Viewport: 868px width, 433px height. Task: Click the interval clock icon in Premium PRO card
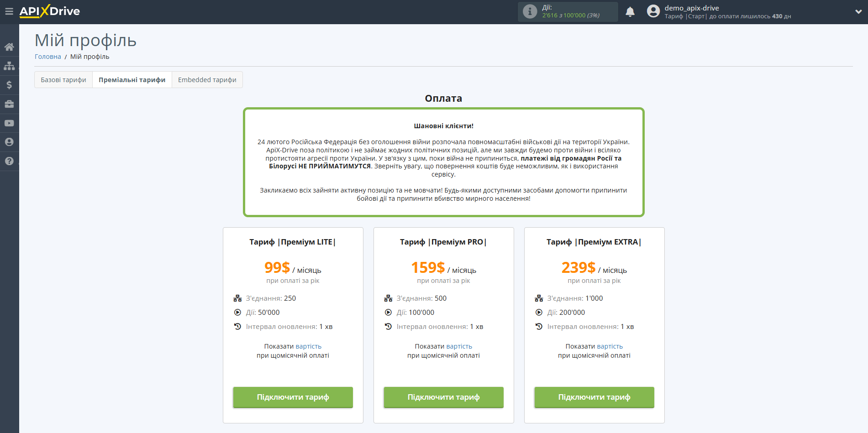coord(388,327)
